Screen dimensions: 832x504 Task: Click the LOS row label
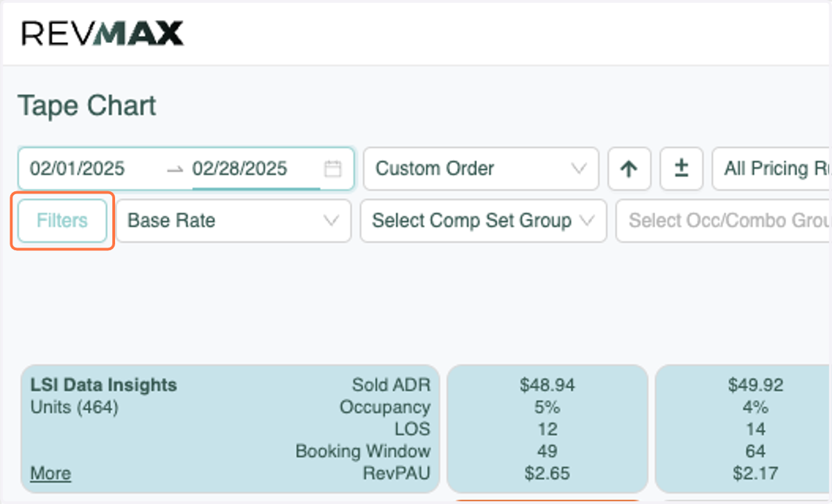pos(413,429)
